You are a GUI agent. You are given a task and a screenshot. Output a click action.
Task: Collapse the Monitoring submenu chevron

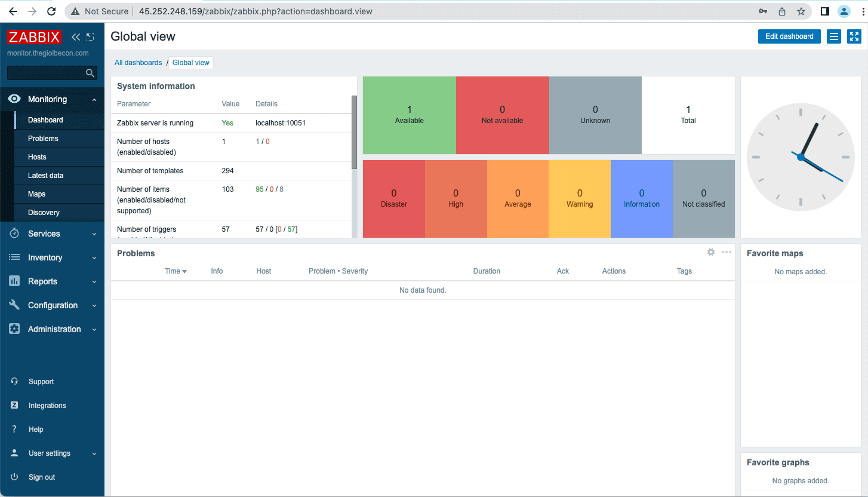point(93,99)
